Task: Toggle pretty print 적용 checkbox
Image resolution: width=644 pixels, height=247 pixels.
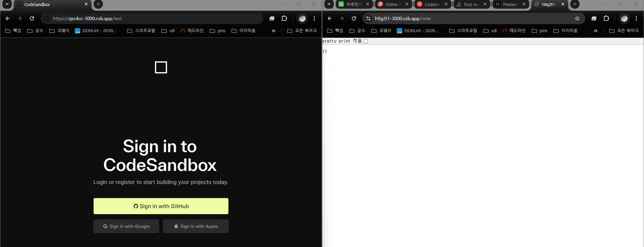Action: point(366,41)
